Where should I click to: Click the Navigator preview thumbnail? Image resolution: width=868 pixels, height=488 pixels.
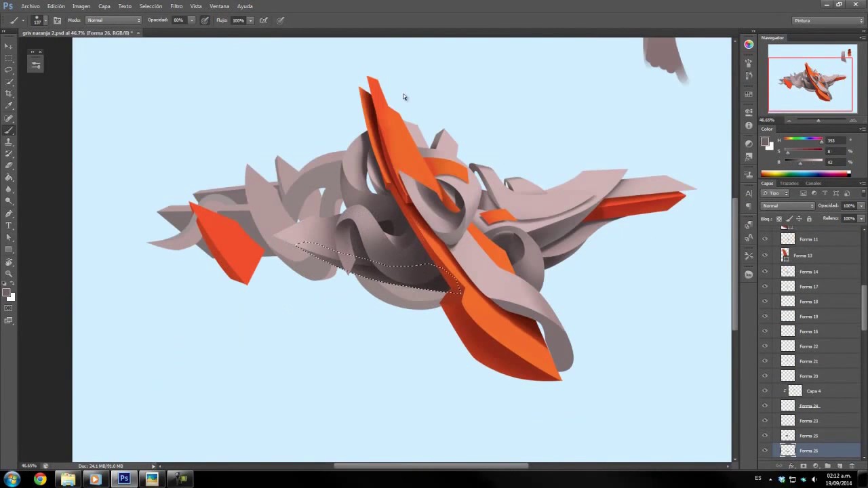point(811,79)
